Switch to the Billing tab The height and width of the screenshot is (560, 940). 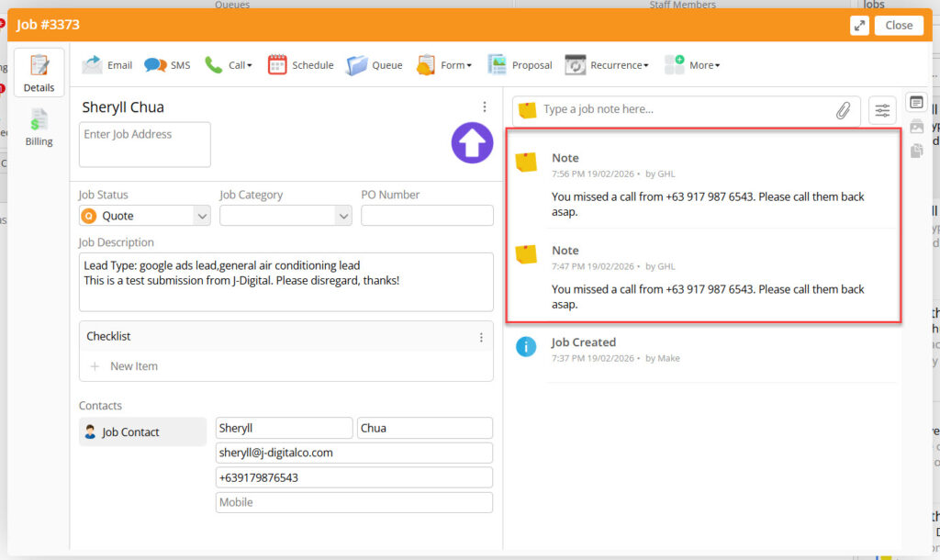click(39, 129)
